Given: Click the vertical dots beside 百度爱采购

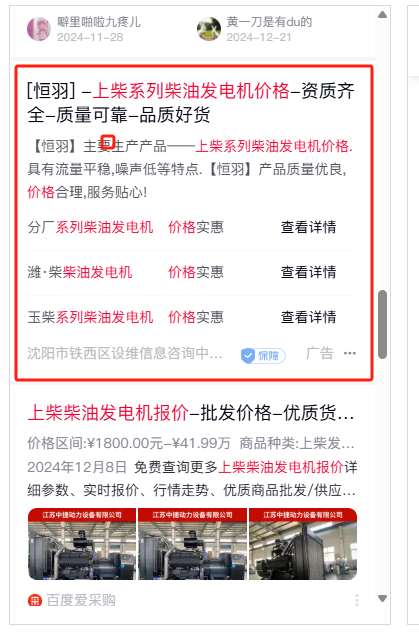Looking at the screenshot, I should point(357,600).
